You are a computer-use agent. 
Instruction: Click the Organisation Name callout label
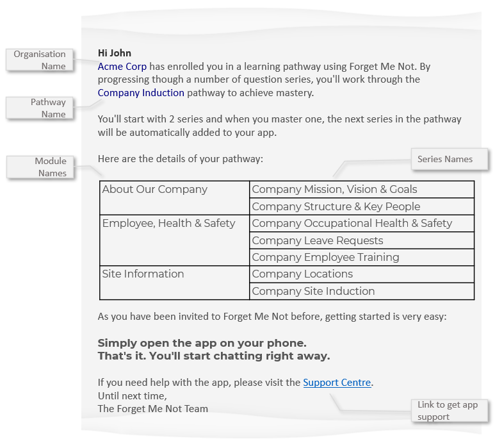[x=40, y=60]
